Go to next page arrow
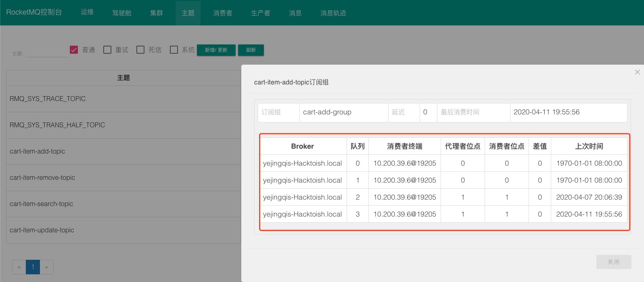This screenshot has width=644, height=282. click(x=46, y=267)
